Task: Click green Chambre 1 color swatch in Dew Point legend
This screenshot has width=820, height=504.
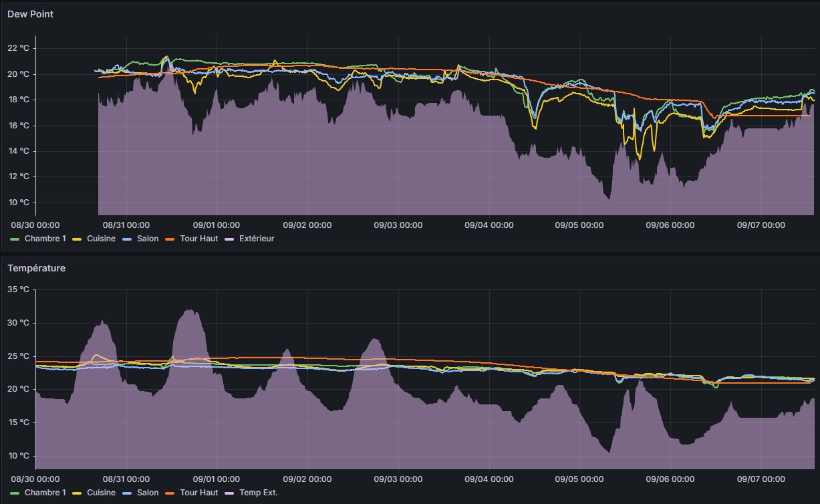Action: click(15, 239)
